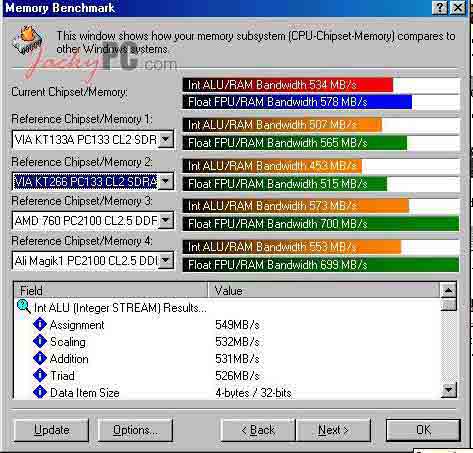Go to previous page with Back button
The height and width of the screenshot is (453, 473).
(258, 430)
